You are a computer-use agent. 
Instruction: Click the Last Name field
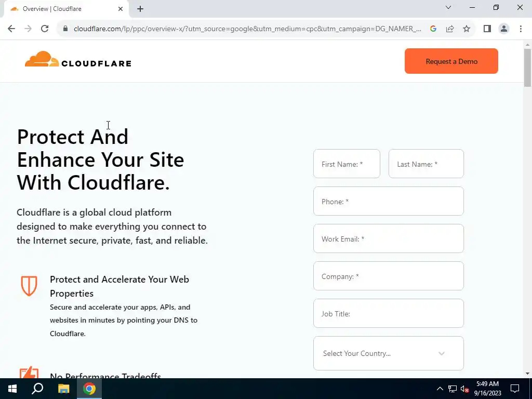tap(426, 164)
